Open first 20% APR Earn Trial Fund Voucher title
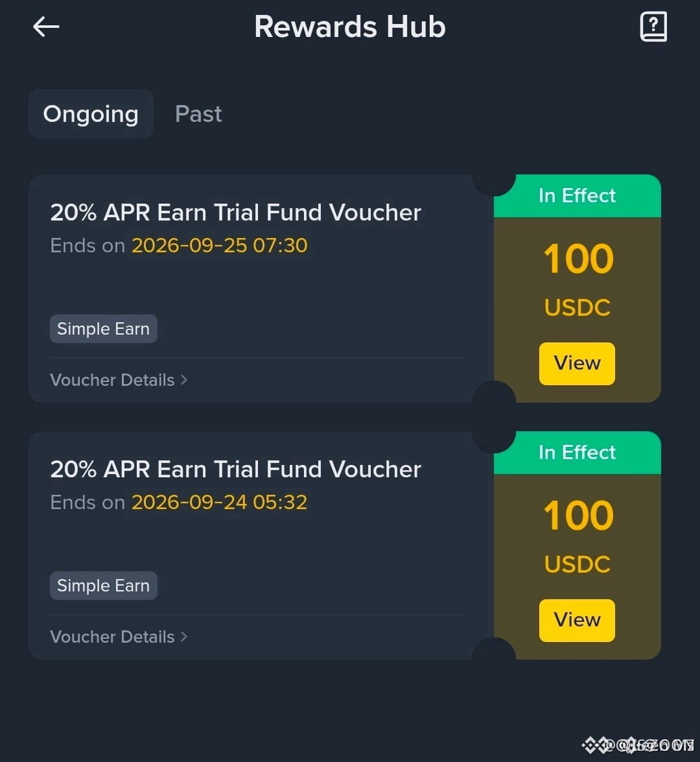700x762 pixels. (x=235, y=212)
